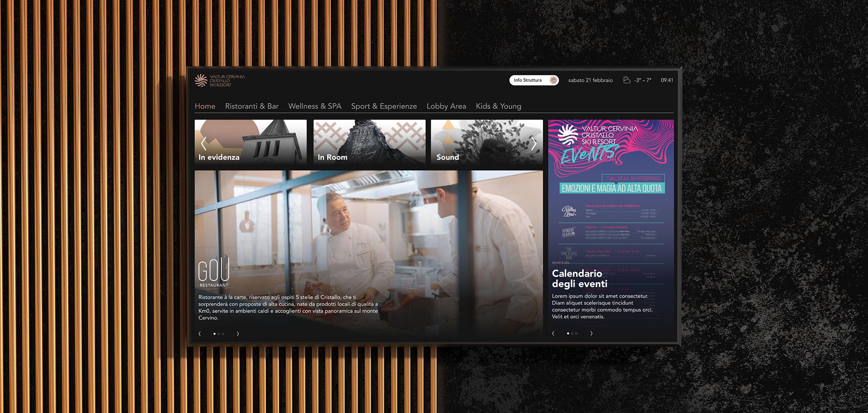The height and width of the screenshot is (413, 868).
Task: Open the Home tab
Action: click(x=205, y=106)
